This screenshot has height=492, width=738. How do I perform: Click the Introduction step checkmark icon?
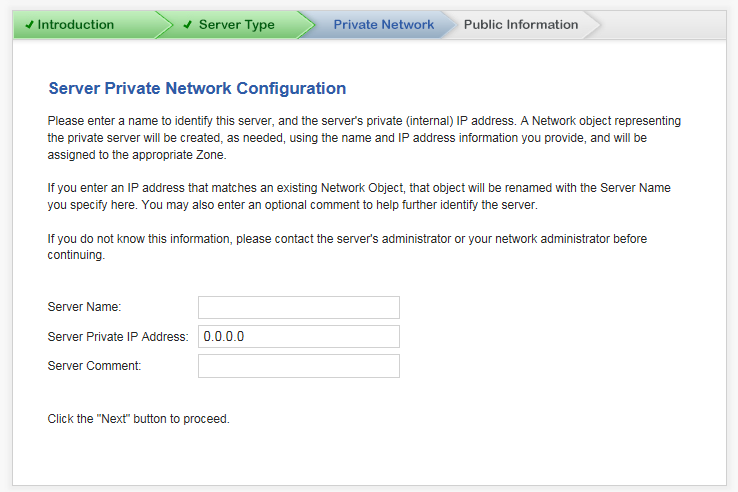coord(29,24)
